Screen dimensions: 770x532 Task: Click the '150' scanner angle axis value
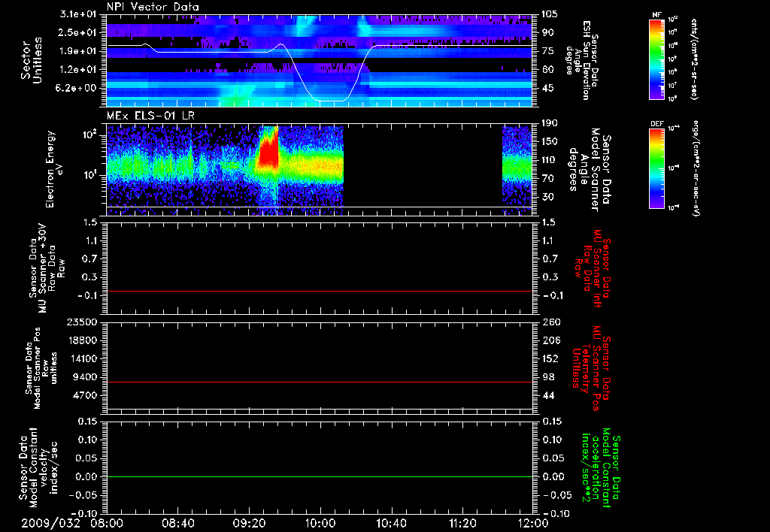[550, 142]
